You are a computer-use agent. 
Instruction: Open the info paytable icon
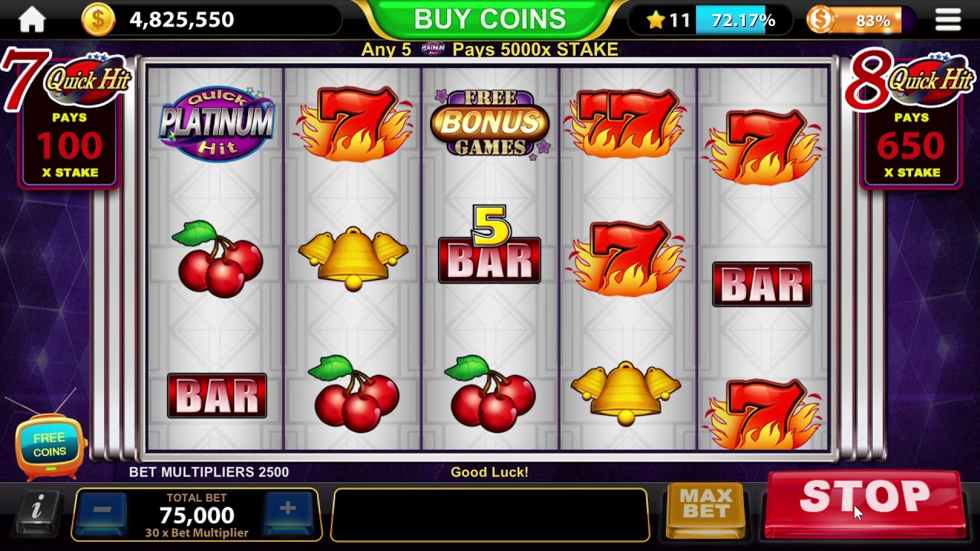[37, 507]
